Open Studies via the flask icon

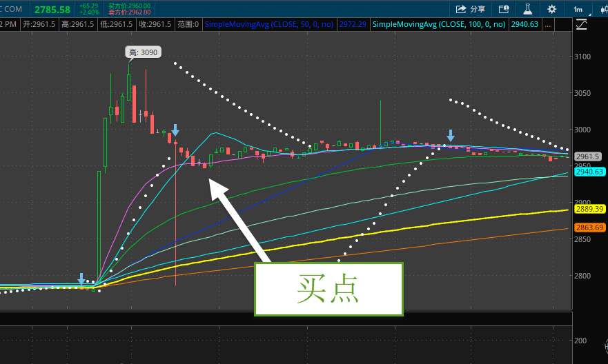[527, 9]
